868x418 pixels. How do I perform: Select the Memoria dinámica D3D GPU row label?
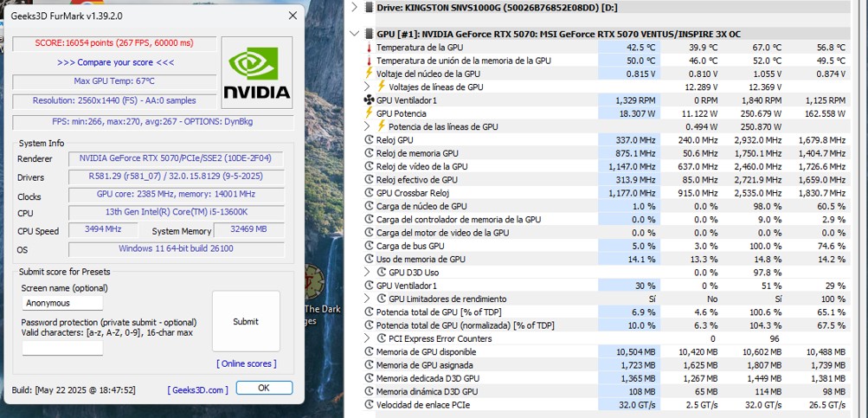tap(428, 392)
